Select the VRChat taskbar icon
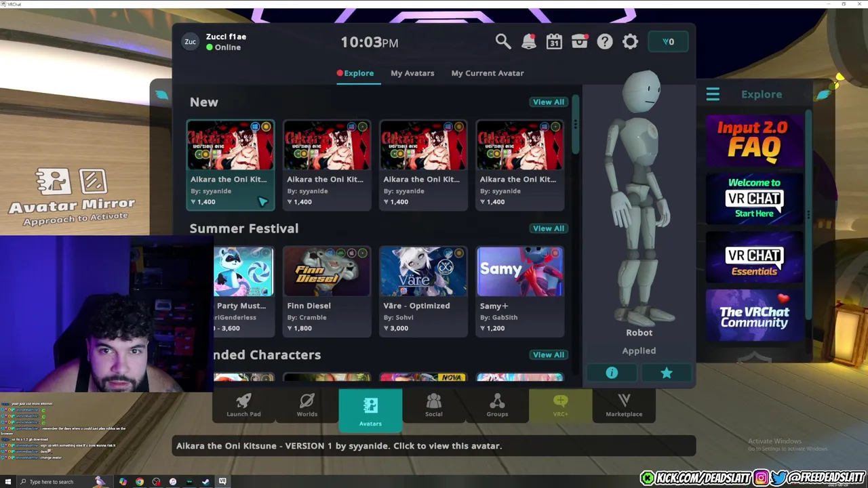868x488 pixels. (x=222, y=482)
